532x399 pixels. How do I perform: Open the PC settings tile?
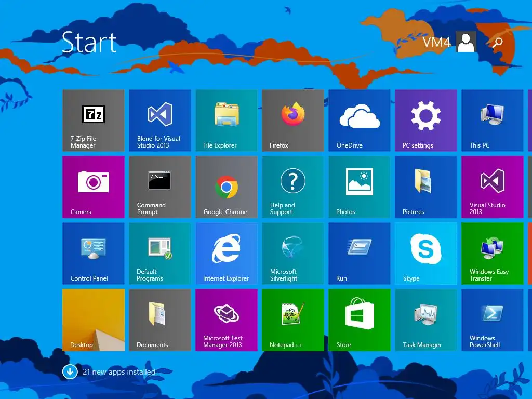[426, 121]
